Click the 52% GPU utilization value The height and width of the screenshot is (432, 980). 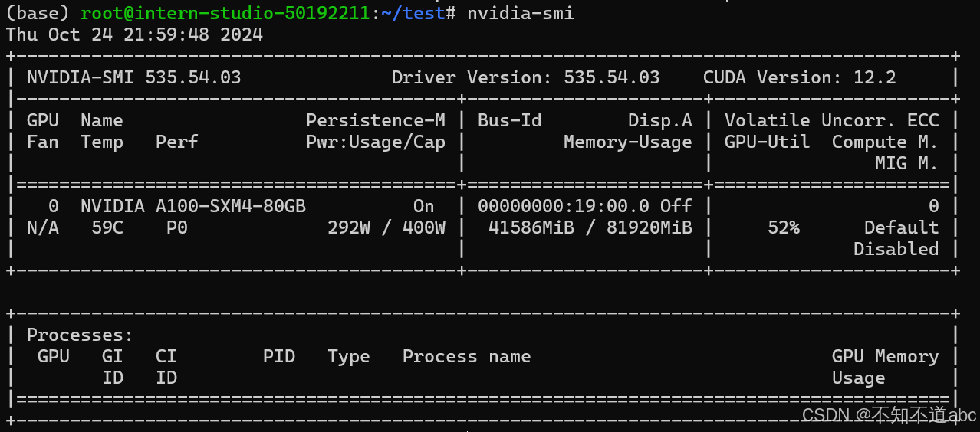[784, 227]
